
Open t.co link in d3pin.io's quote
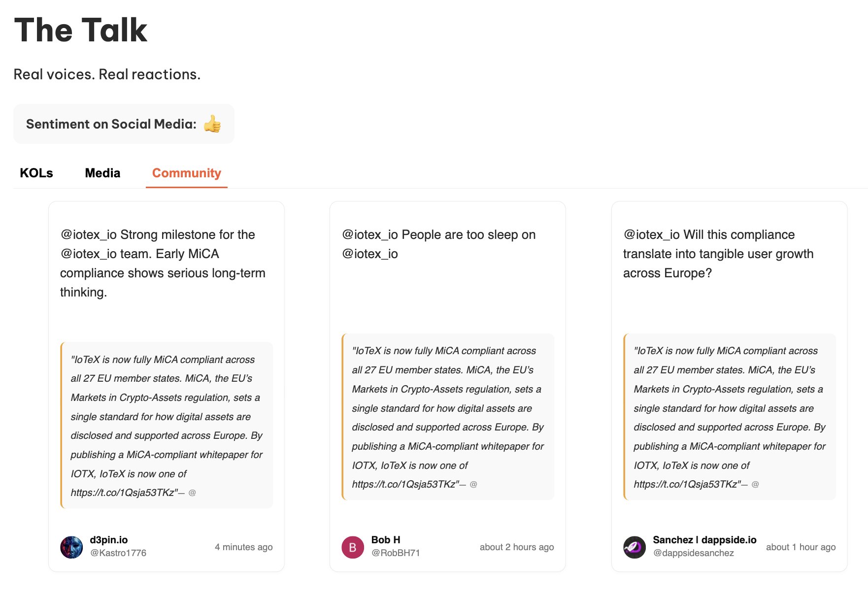(124, 493)
